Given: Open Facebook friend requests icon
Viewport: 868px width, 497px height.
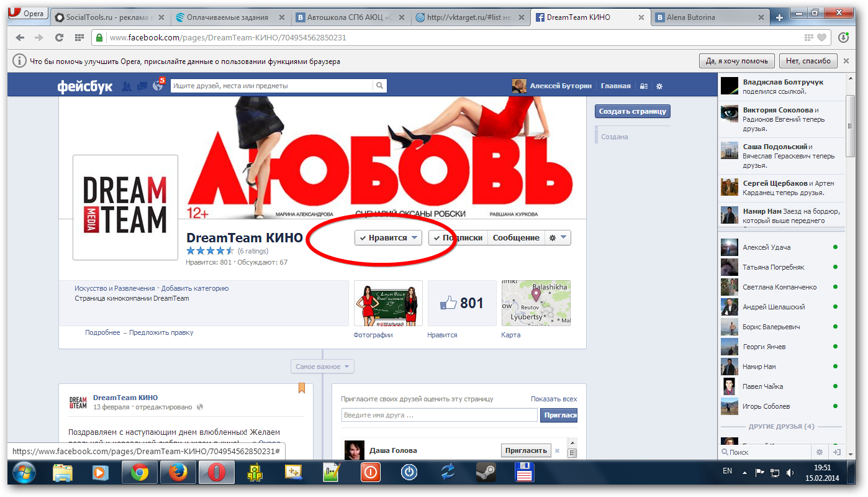Looking at the screenshot, I should click(x=127, y=86).
